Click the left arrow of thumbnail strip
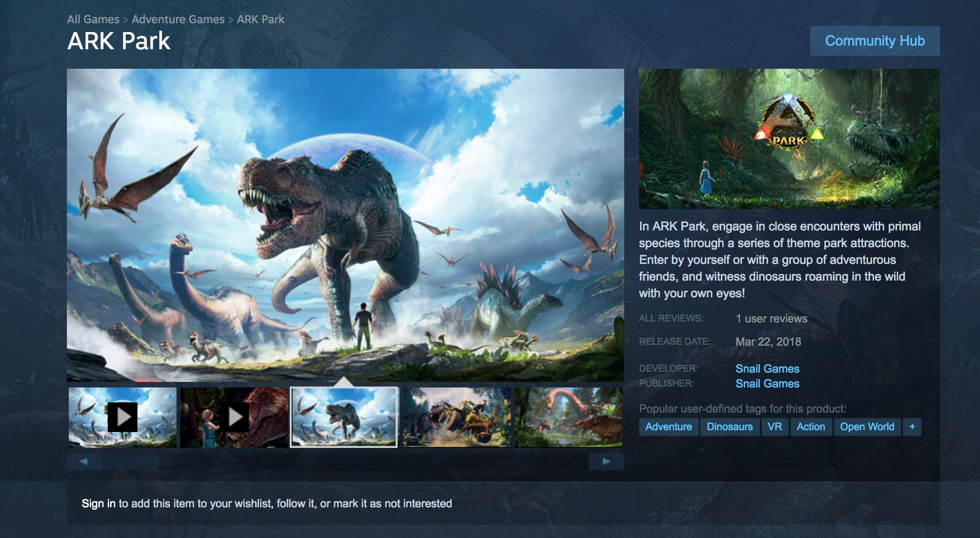The height and width of the screenshot is (538, 980). pyautogui.click(x=84, y=461)
